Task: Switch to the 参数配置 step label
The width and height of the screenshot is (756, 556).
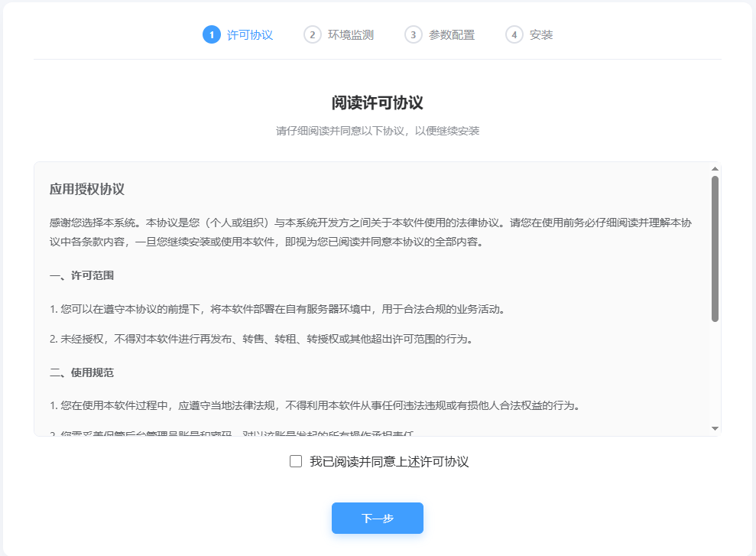Action: pyautogui.click(x=452, y=34)
